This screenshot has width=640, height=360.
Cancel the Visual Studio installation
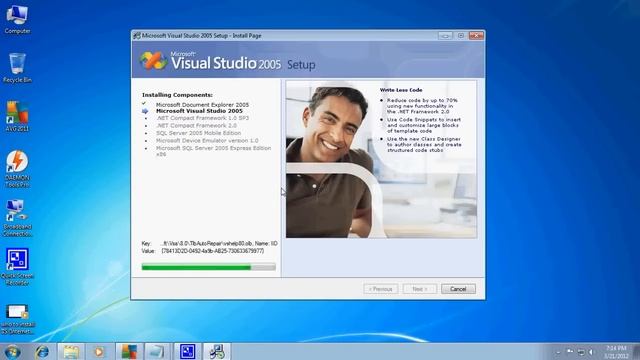458,289
